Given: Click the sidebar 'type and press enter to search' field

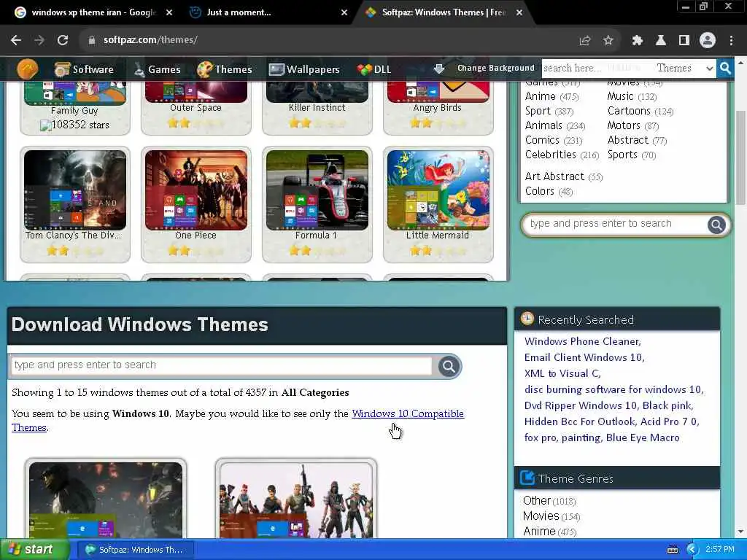Looking at the screenshot, I should click(x=616, y=224).
